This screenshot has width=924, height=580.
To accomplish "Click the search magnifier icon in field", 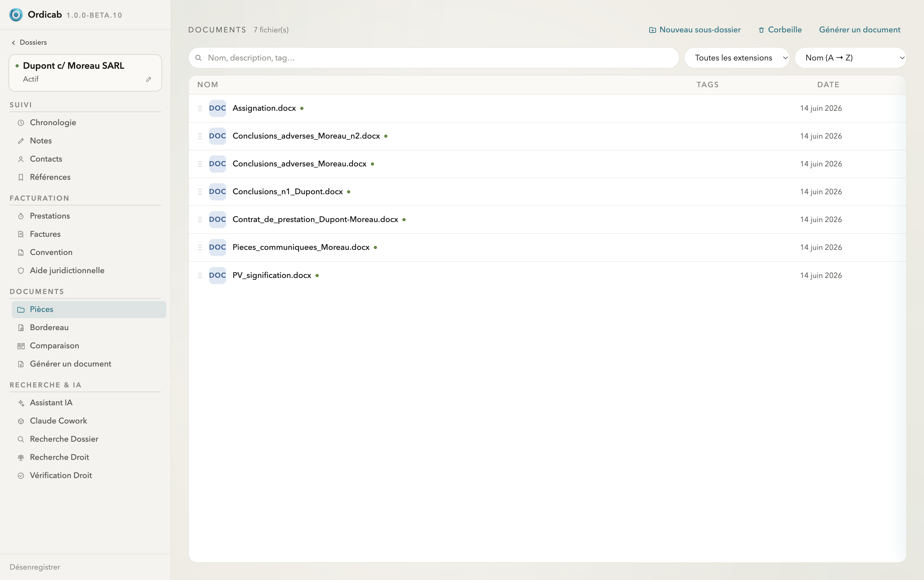I will (199, 58).
